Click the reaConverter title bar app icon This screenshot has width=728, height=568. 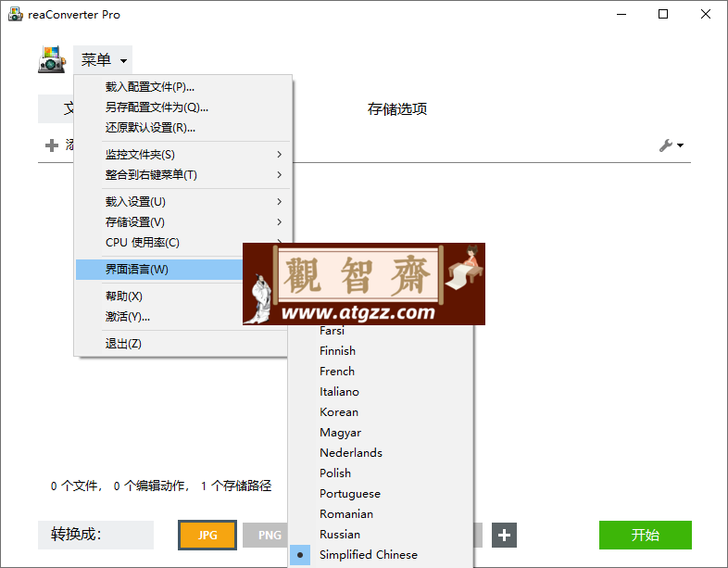(16, 15)
